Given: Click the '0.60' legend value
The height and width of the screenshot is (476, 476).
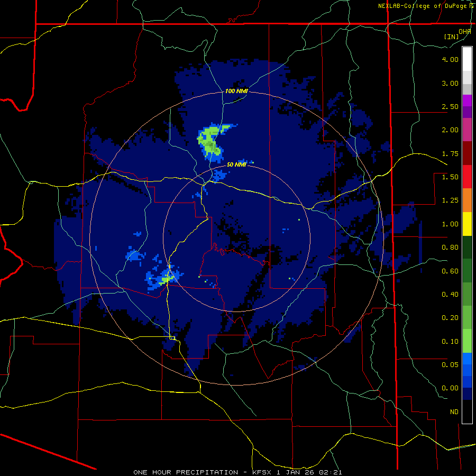Looking at the screenshot, I should (x=450, y=271).
